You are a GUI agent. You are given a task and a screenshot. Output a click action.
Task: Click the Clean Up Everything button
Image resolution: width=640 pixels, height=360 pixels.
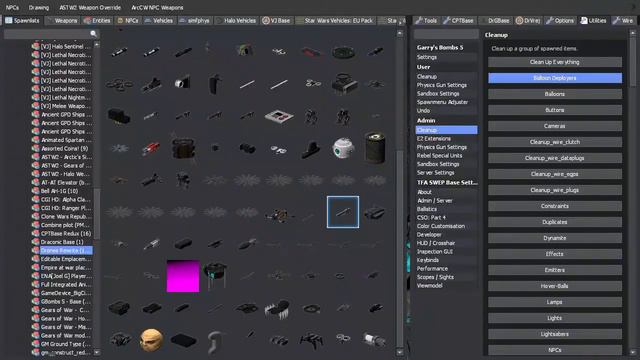coord(555,62)
